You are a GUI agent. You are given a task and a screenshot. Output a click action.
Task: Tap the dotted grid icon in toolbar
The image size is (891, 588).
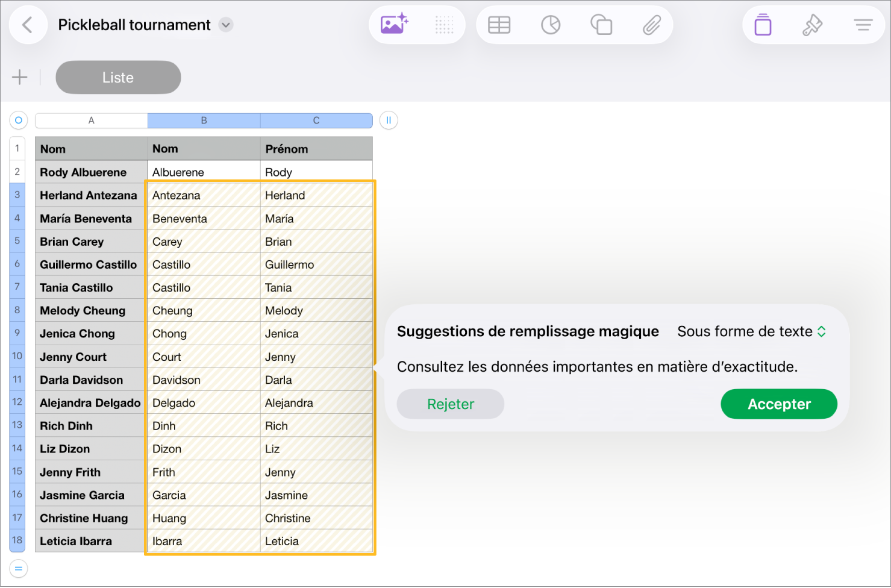444,25
